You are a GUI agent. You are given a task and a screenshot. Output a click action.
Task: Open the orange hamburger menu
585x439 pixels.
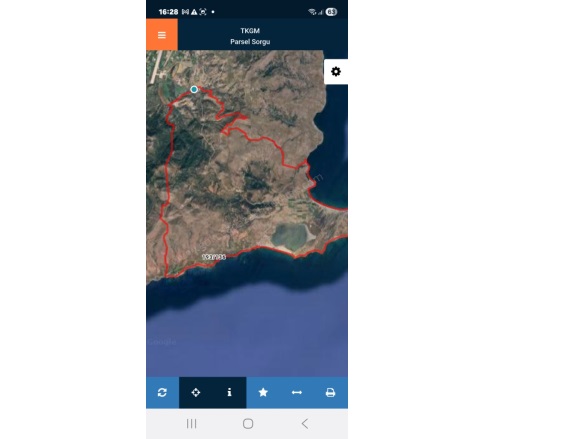click(x=162, y=35)
